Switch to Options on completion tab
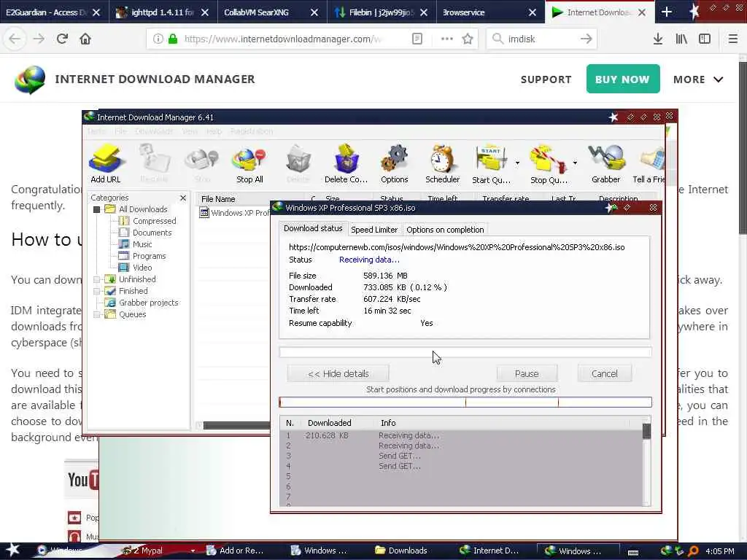The image size is (747, 560). click(445, 230)
